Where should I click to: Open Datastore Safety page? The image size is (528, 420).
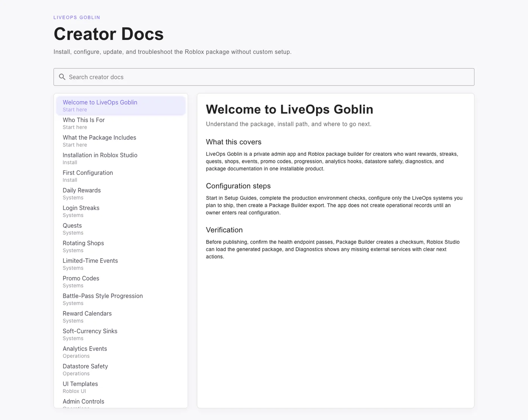121,369
